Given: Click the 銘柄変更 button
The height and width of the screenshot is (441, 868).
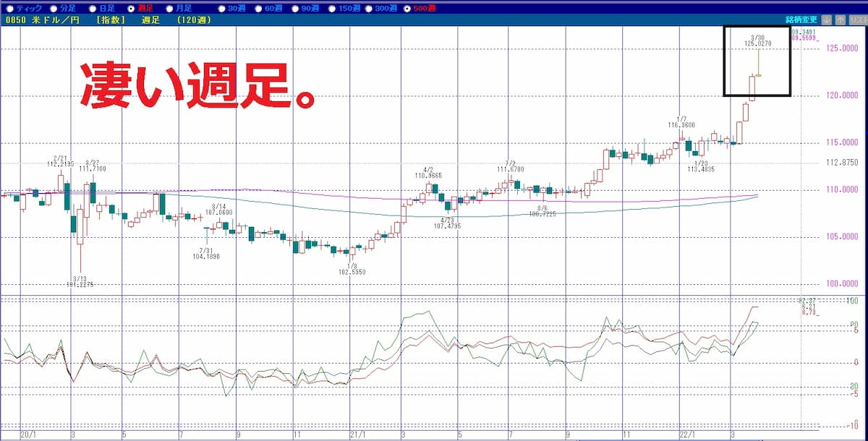Looking at the screenshot, I should tap(801, 20).
